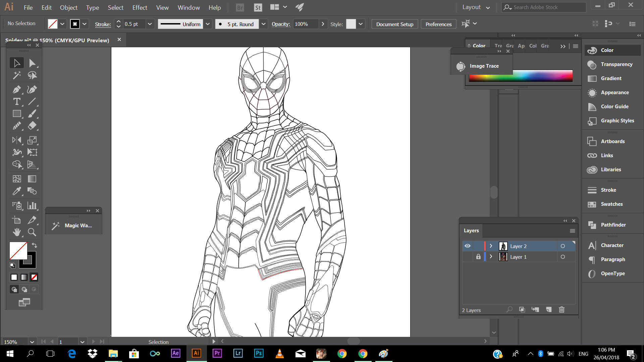Click the Preferences button
644x362 pixels.
[438, 24]
